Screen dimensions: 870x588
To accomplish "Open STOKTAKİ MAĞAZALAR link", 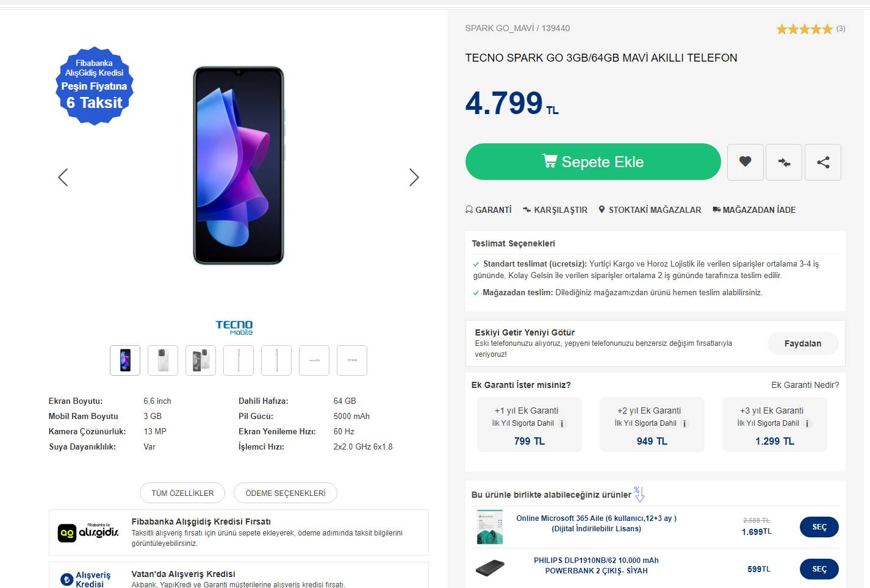I will pos(650,210).
